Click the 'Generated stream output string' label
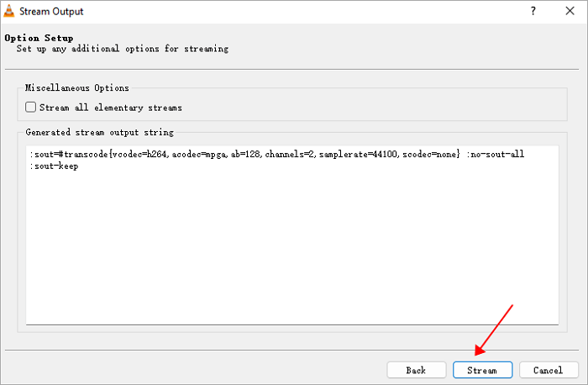Screen dimensions: 588x385 99,133
